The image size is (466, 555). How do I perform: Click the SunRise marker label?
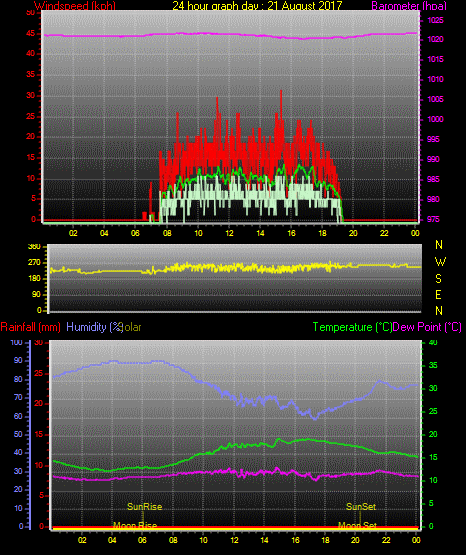(x=144, y=507)
